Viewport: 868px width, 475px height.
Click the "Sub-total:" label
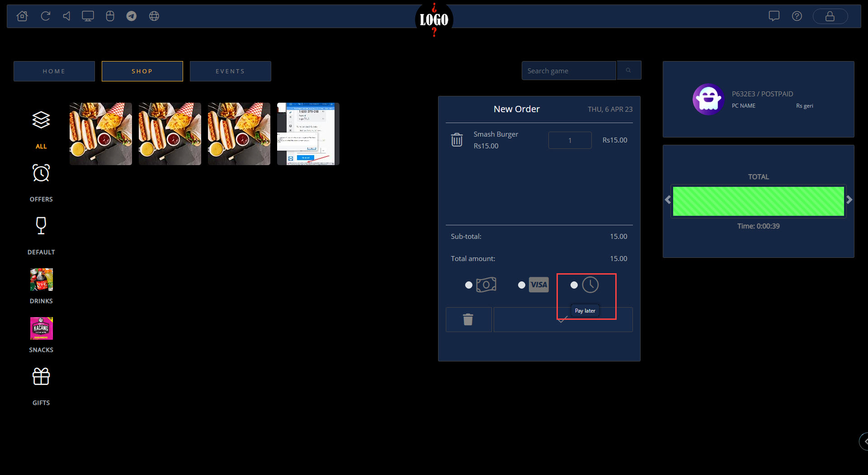(466, 237)
